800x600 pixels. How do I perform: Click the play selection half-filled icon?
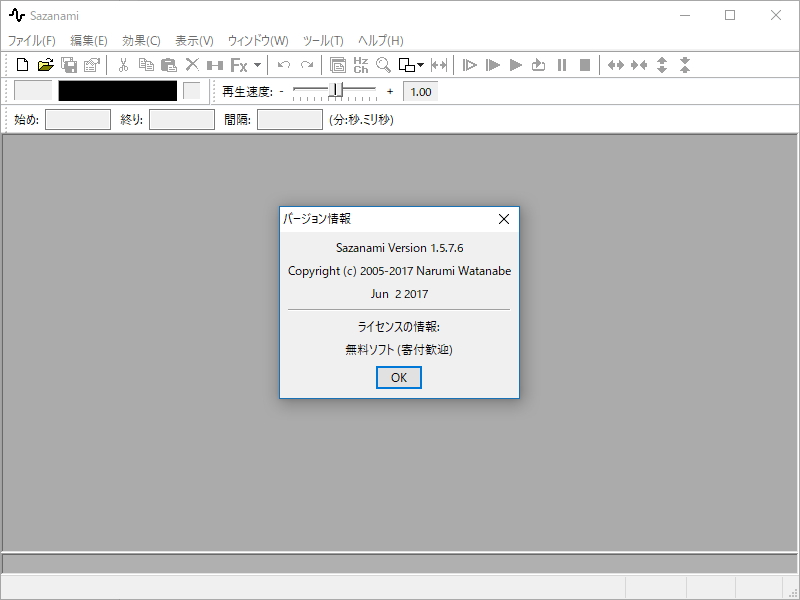coord(493,65)
